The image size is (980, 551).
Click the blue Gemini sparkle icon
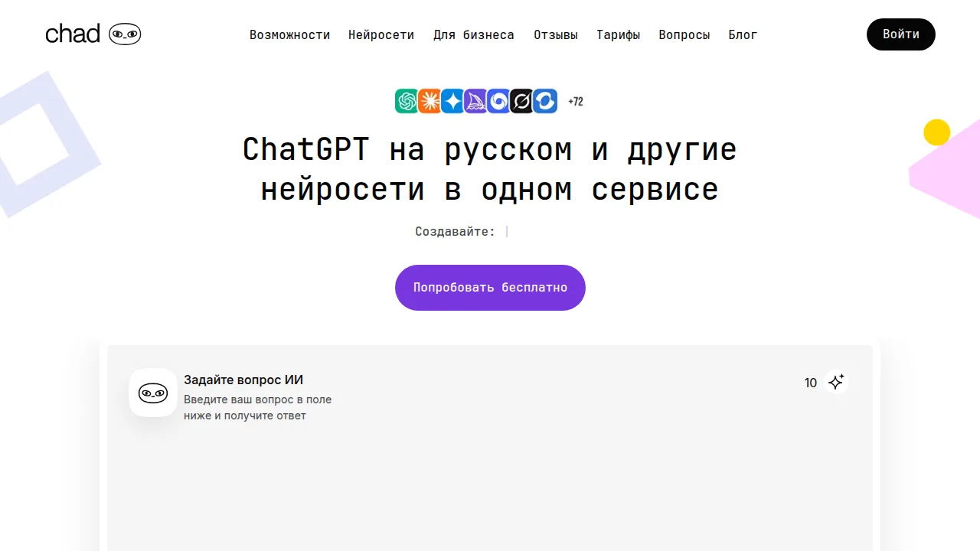click(x=452, y=101)
